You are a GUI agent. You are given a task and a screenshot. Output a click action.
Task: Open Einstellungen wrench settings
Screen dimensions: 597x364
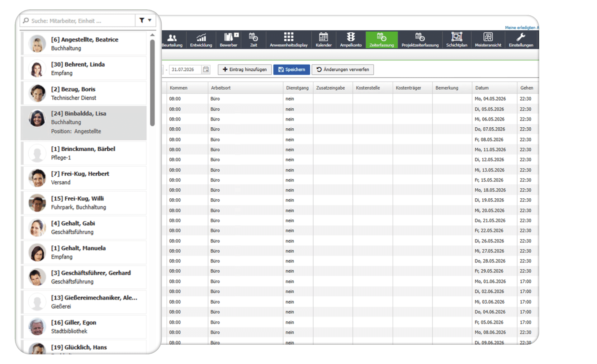pos(521,40)
